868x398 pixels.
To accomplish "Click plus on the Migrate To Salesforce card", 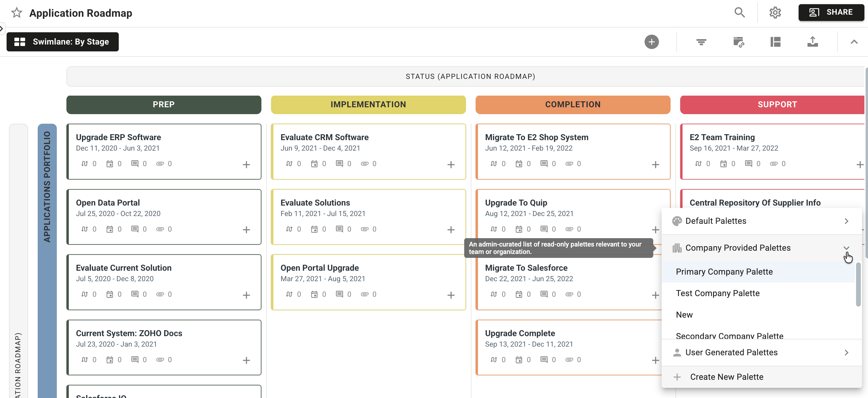I will (x=655, y=295).
